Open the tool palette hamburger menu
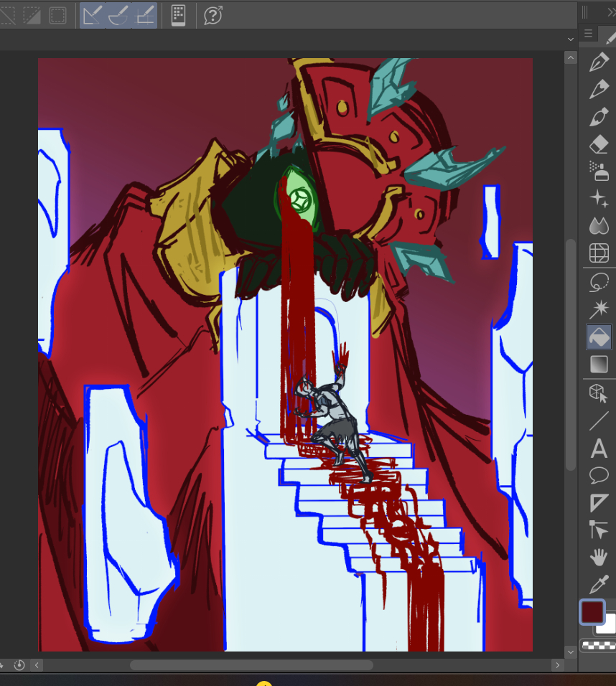This screenshot has height=686, width=616. [588, 33]
